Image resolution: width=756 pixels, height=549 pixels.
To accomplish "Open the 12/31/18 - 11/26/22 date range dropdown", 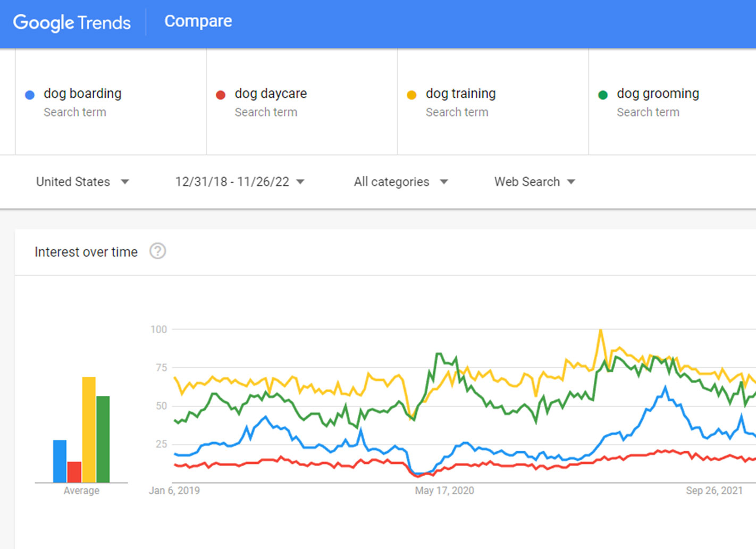I will click(x=240, y=182).
